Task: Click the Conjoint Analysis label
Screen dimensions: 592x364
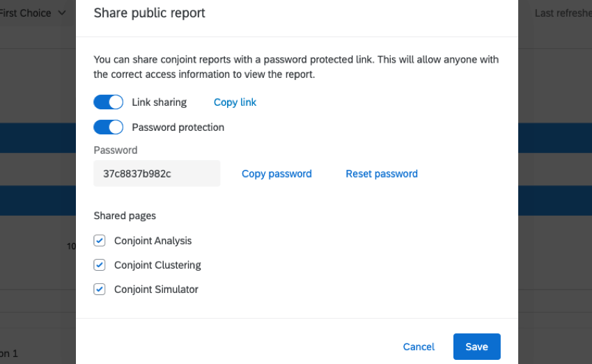Action: pos(153,241)
